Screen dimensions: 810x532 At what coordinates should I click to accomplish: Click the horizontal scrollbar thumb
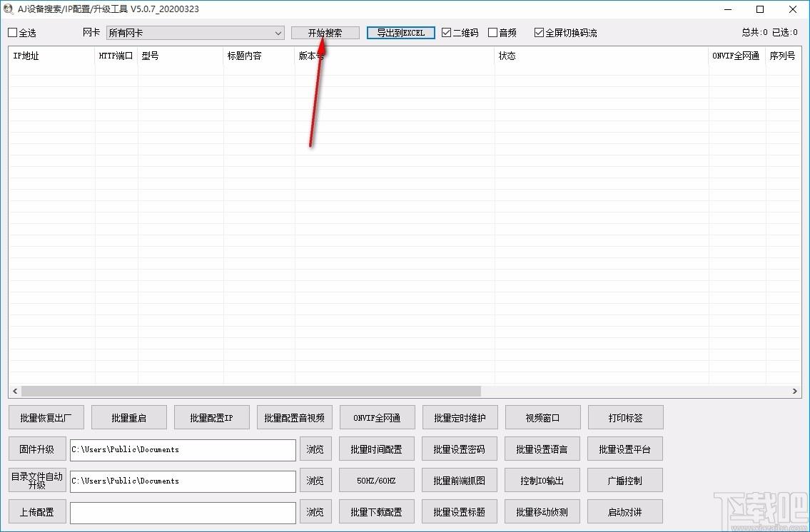(251, 391)
